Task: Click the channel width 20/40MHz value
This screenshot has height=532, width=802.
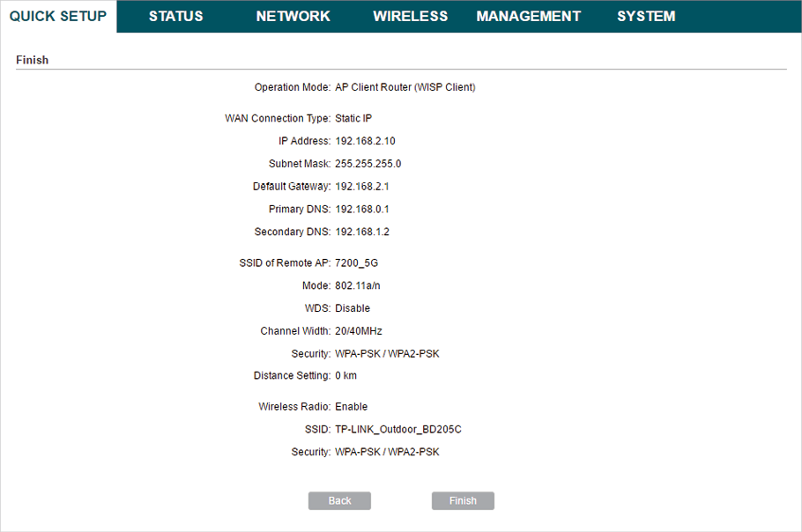Action: (358, 331)
